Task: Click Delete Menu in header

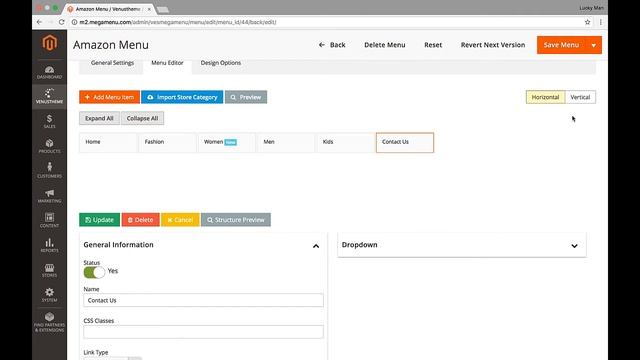Action: [385, 45]
